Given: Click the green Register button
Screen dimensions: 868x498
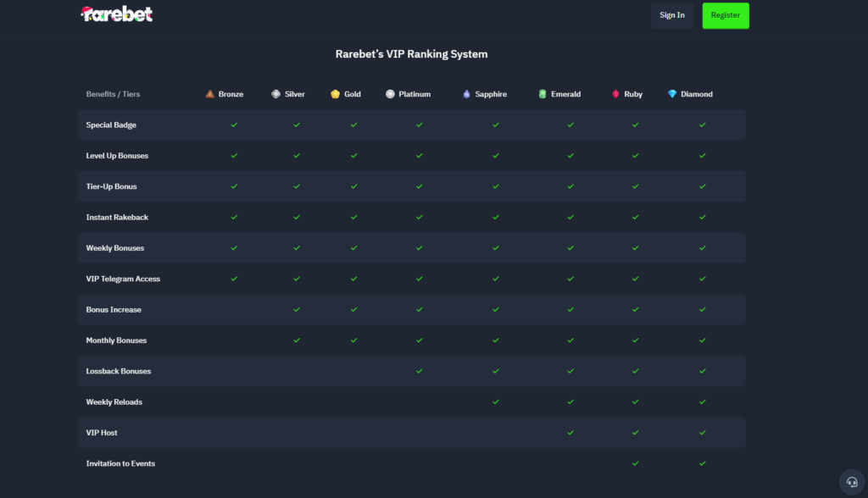Looking at the screenshot, I should (726, 15).
